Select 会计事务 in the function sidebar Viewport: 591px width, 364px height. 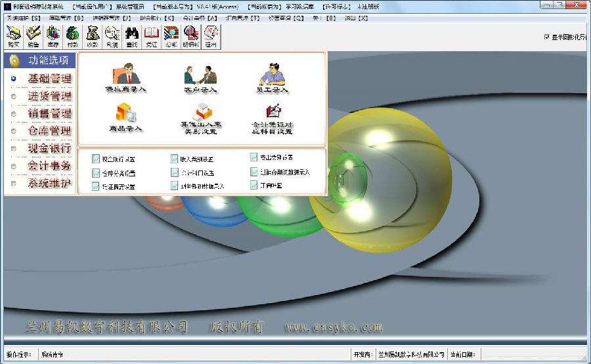[49, 166]
